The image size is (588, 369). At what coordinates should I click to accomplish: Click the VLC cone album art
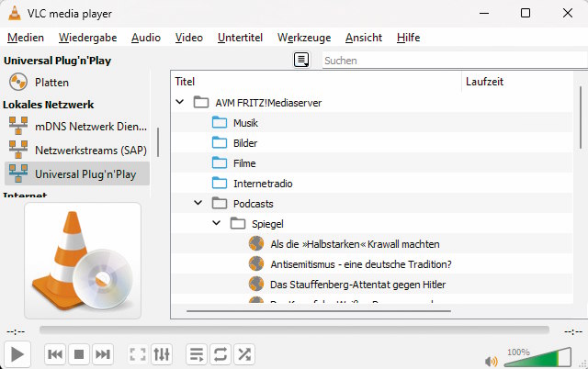[83, 261]
